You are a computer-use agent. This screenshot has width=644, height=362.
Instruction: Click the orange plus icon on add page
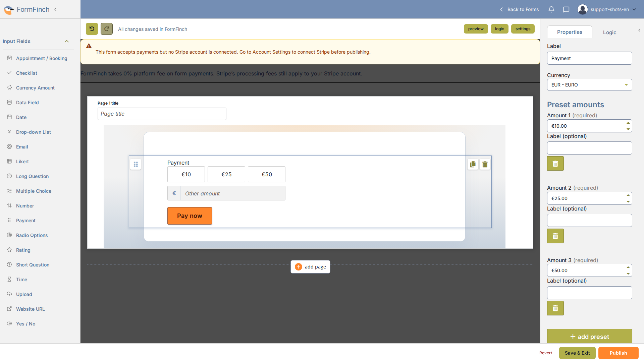pyautogui.click(x=299, y=267)
